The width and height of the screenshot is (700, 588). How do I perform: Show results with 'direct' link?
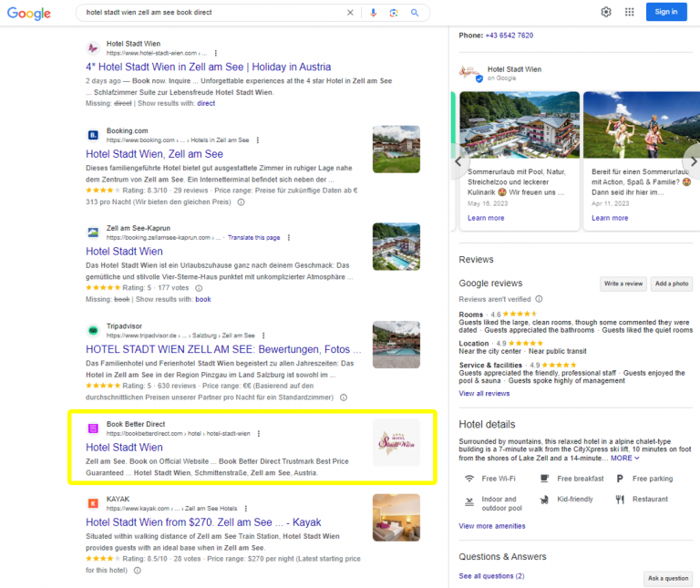pyautogui.click(x=206, y=103)
